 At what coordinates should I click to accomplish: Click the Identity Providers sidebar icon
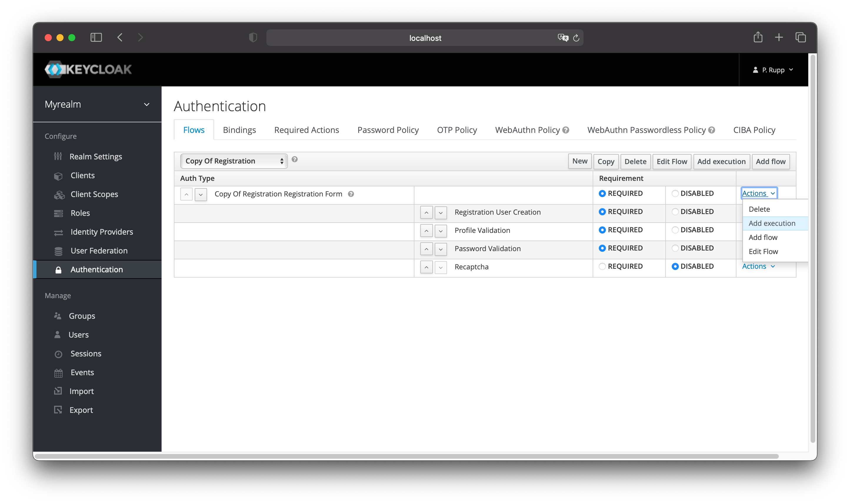(x=58, y=232)
